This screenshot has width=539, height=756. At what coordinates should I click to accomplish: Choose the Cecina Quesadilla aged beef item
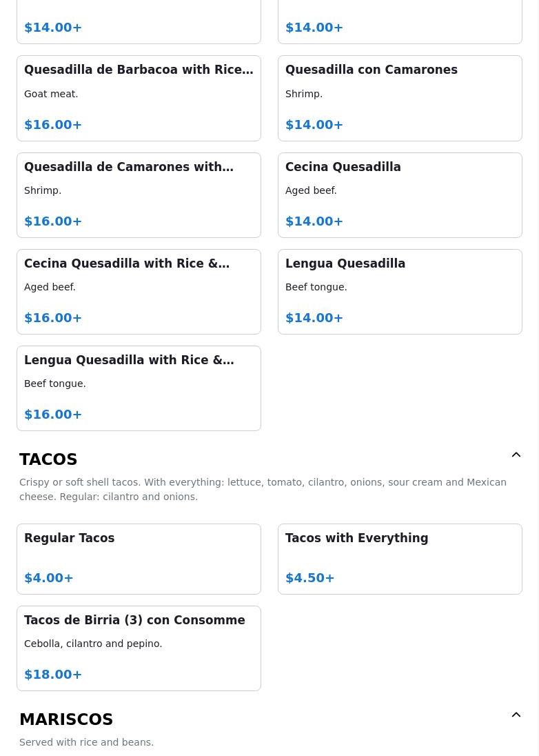pyautogui.click(x=400, y=195)
